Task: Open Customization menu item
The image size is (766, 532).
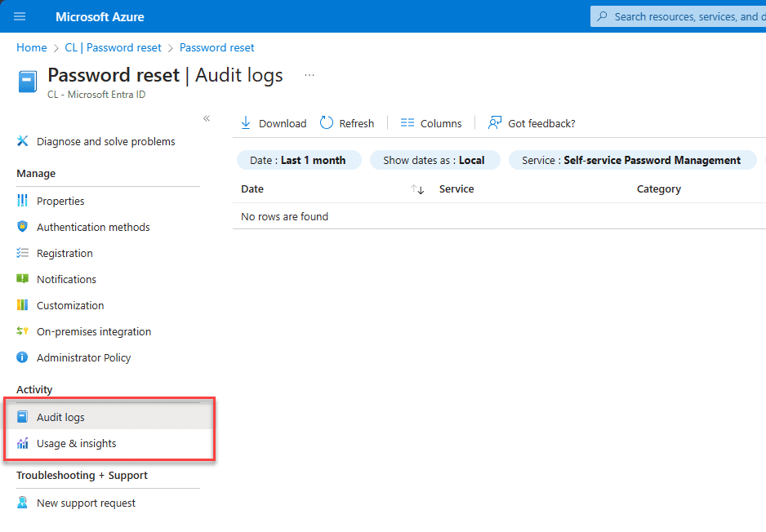Action: coord(70,305)
